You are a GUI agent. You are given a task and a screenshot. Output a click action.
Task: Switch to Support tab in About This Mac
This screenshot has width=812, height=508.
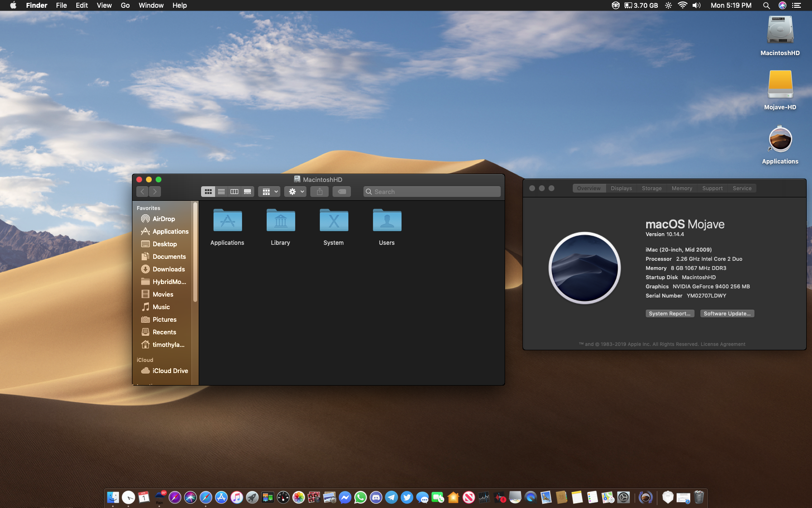[712, 188]
